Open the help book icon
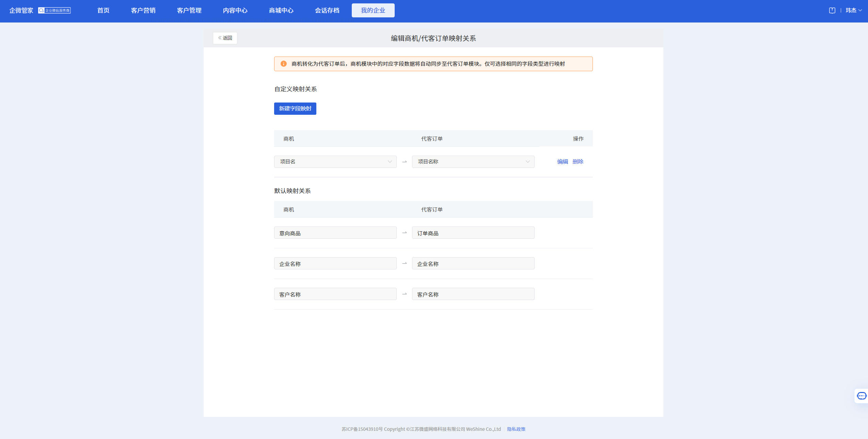Image resolution: width=868 pixels, height=439 pixels. point(832,11)
